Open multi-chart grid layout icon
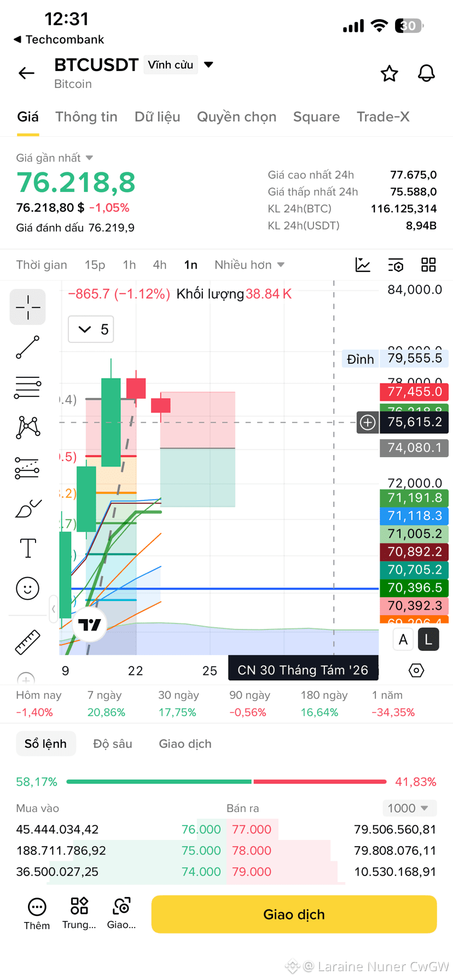 (x=428, y=265)
